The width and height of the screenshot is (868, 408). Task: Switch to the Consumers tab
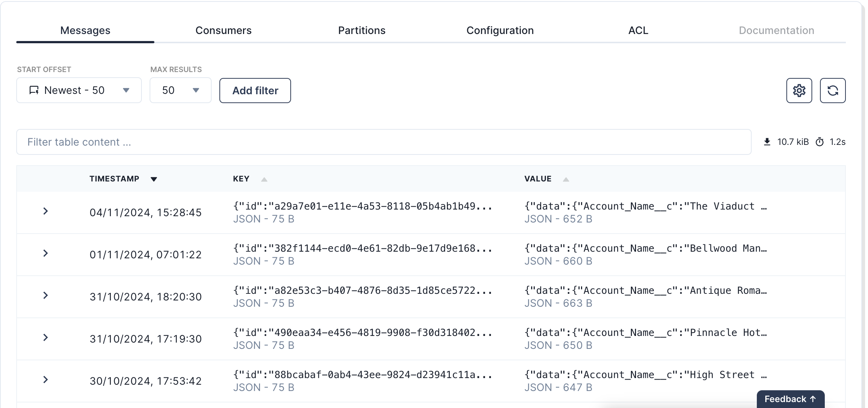[223, 30]
